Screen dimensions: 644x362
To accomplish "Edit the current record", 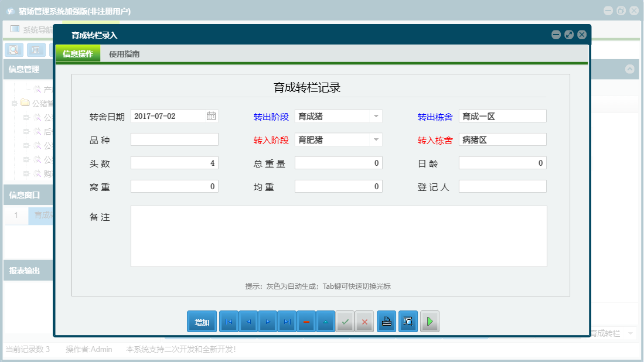I will 325,321.
